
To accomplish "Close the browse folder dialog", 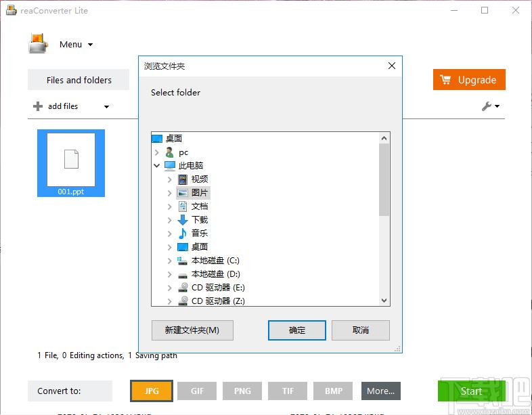I will [x=392, y=66].
